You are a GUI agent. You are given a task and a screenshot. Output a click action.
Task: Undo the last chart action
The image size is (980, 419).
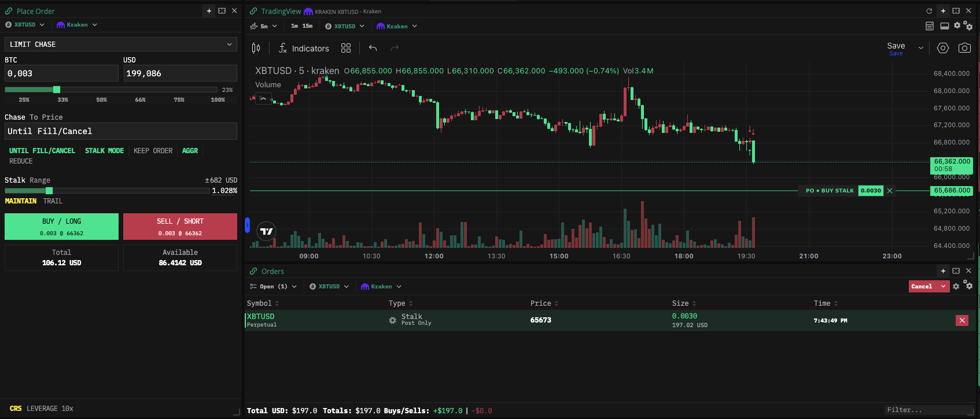click(373, 49)
